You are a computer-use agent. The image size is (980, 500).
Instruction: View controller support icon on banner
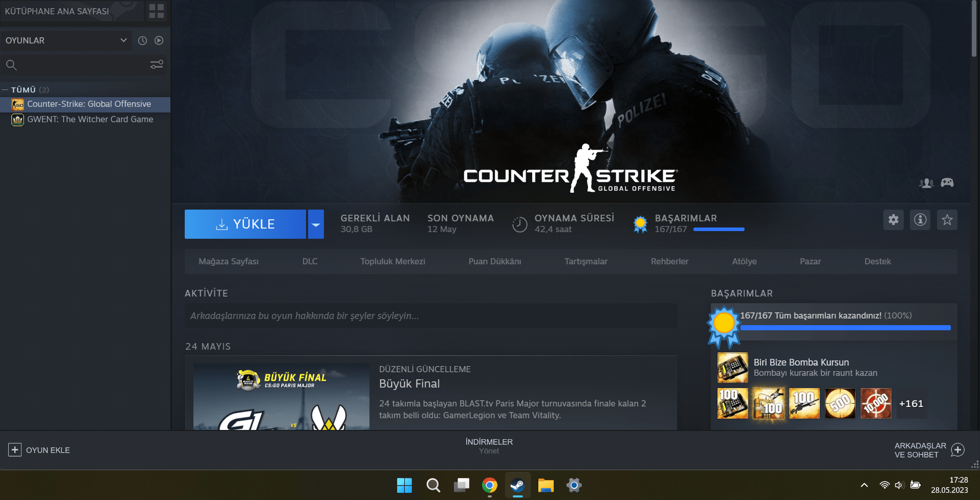[x=947, y=183]
